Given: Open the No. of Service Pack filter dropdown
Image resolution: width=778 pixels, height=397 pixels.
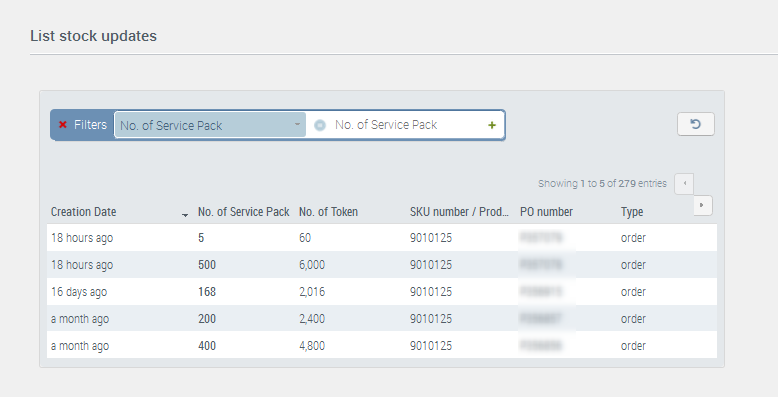Looking at the screenshot, I should pos(210,125).
